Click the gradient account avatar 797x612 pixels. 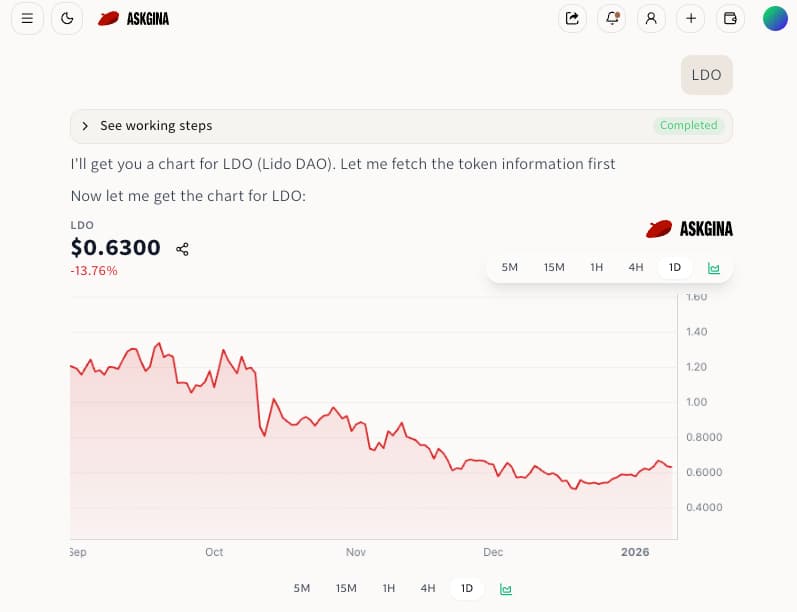click(x=775, y=18)
